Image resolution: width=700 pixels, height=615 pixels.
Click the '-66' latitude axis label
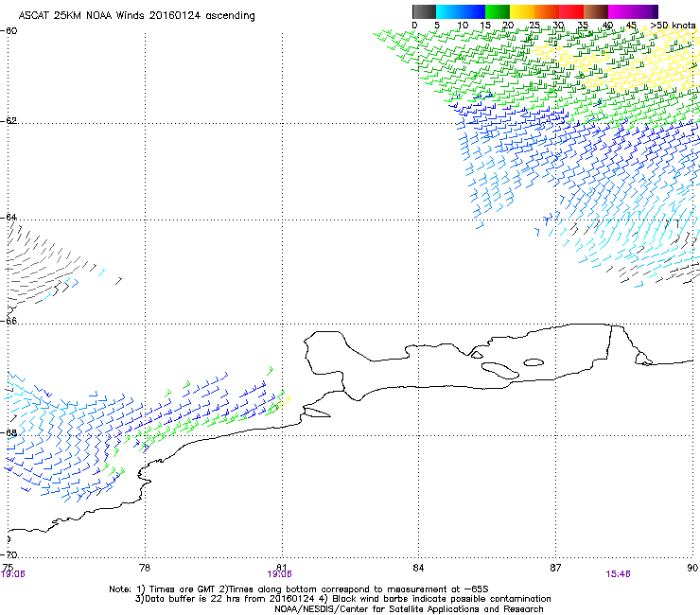click(9, 321)
